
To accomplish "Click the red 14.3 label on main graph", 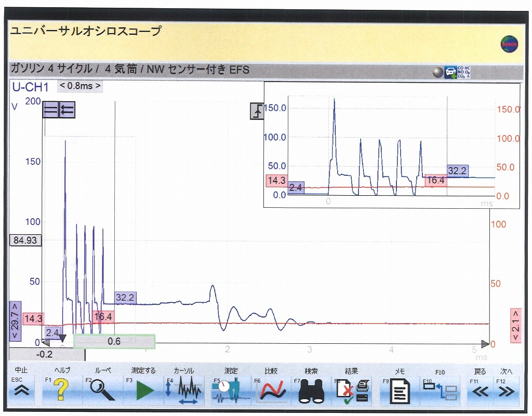I will point(34,318).
